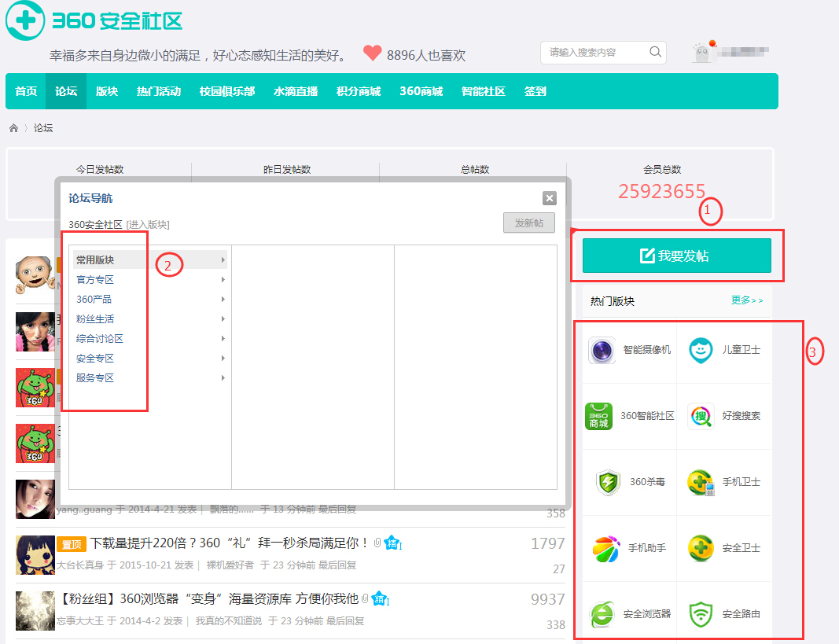Viewport: 839px width, 644px height.
Task: Click the 手机卫士 icon
Action: point(700,482)
